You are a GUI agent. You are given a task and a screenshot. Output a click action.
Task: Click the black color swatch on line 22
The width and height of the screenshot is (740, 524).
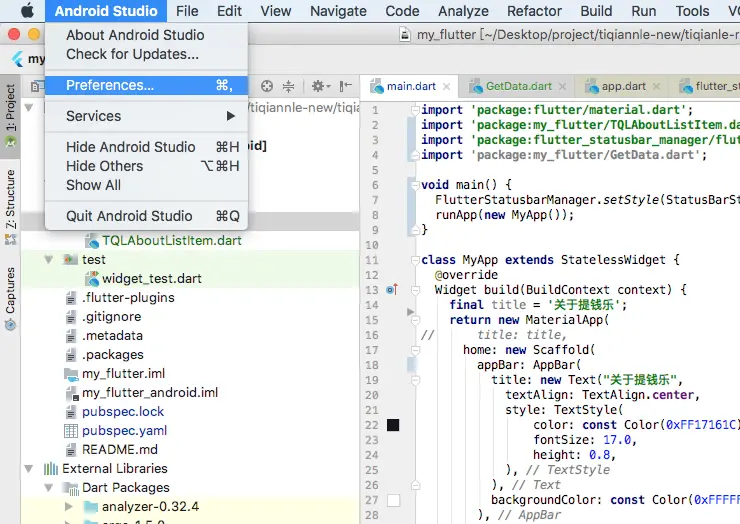[x=393, y=425]
